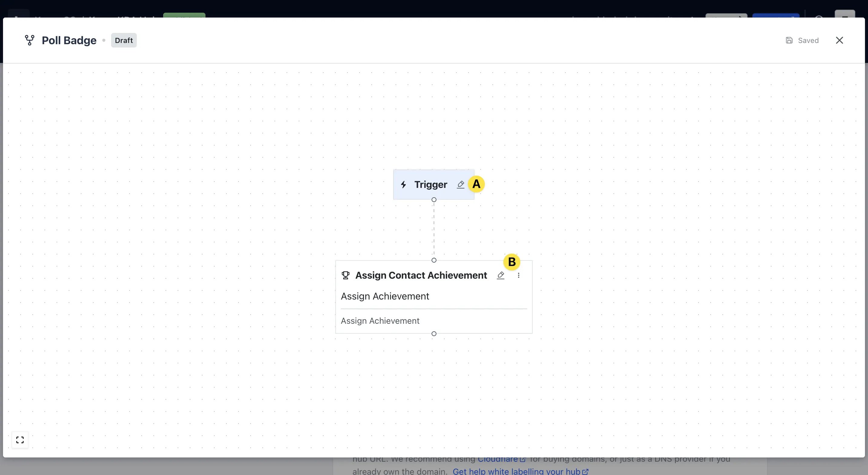868x475 pixels.
Task: Click the output connector below the Trigger node
Action: pyautogui.click(x=434, y=200)
